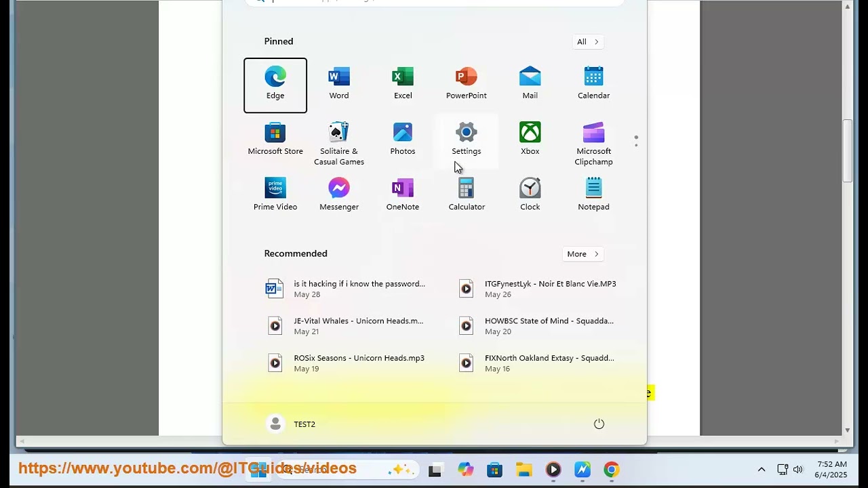Open the Edge pinned app

tap(275, 85)
